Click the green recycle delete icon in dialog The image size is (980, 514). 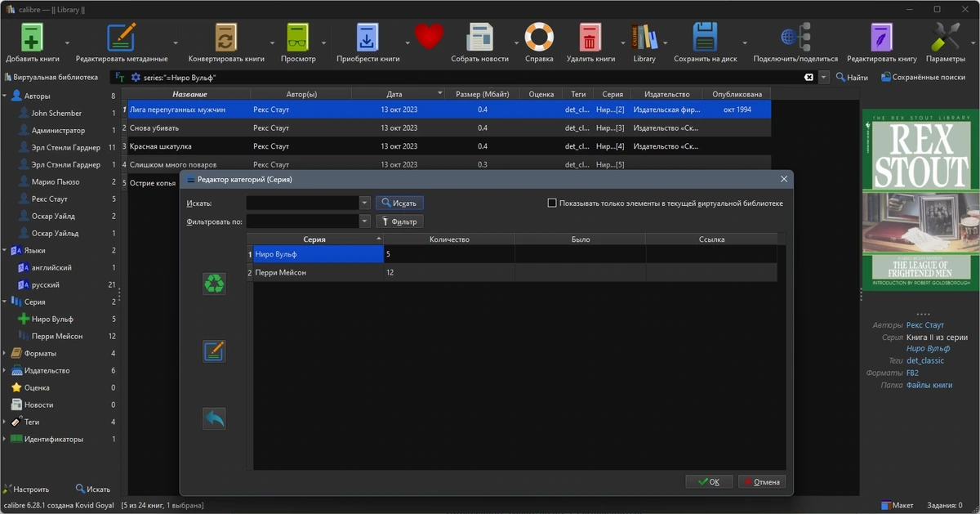click(214, 284)
